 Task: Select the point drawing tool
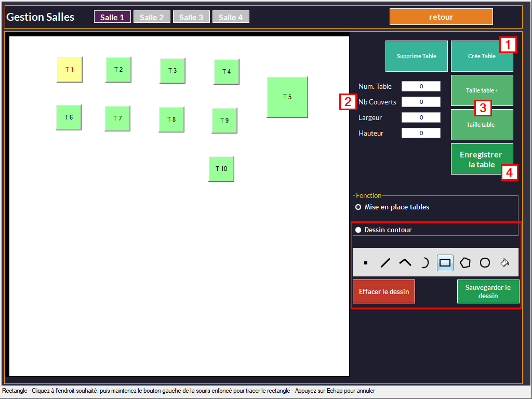(366, 263)
